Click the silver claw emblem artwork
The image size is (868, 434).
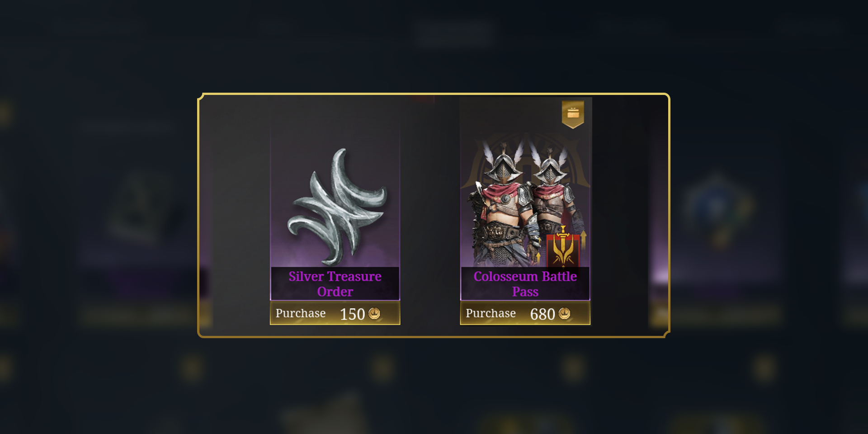(x=338, y=206)
